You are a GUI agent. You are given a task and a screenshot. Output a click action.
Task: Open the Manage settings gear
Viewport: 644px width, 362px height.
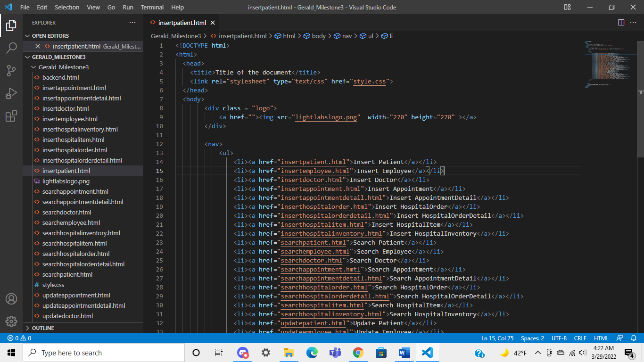11,321
